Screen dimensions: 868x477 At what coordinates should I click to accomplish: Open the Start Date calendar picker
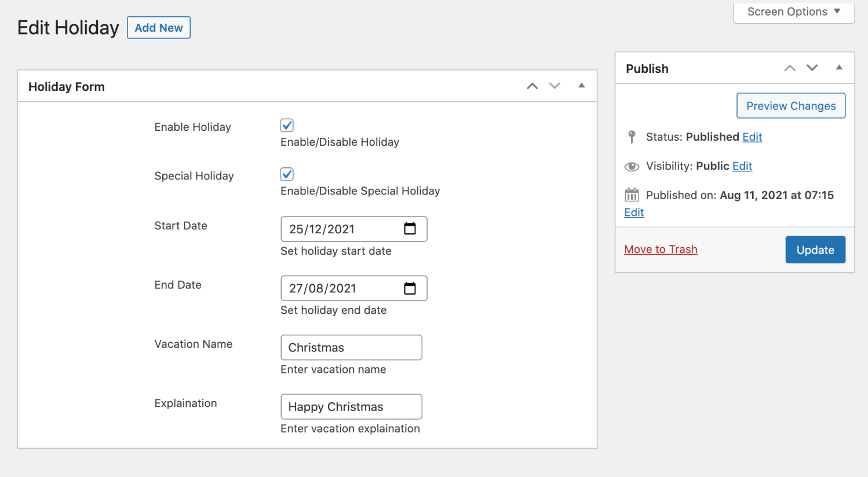pos(410,229)
